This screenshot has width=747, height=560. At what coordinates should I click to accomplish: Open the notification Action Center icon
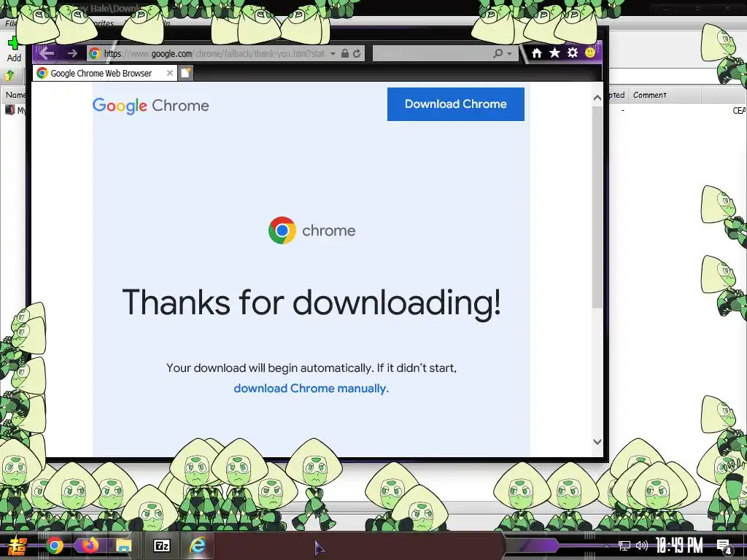point(724,546)
